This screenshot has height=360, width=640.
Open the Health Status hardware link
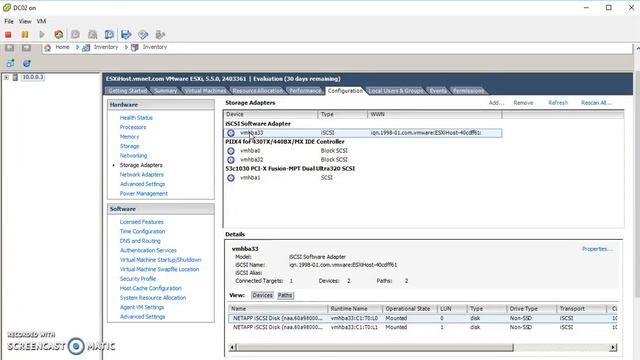136,118
